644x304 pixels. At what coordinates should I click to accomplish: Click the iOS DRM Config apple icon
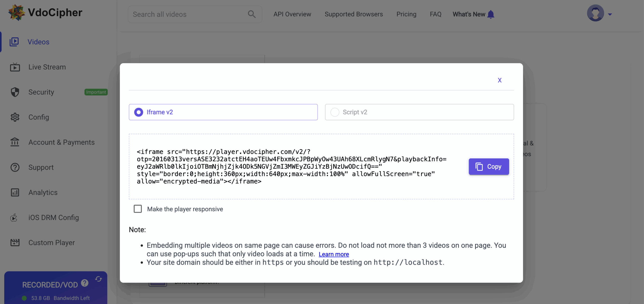14,217
